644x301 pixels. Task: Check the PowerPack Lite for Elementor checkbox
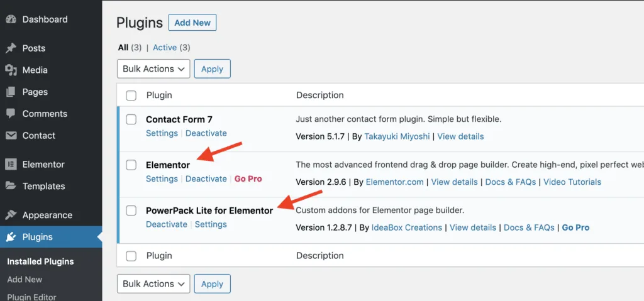[131, 211]
